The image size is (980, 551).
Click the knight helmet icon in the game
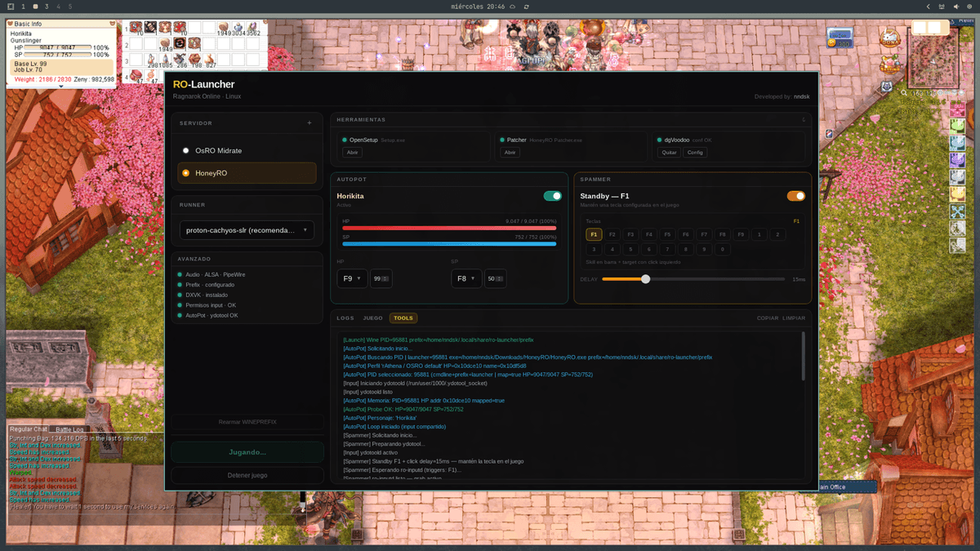[886, 87]
